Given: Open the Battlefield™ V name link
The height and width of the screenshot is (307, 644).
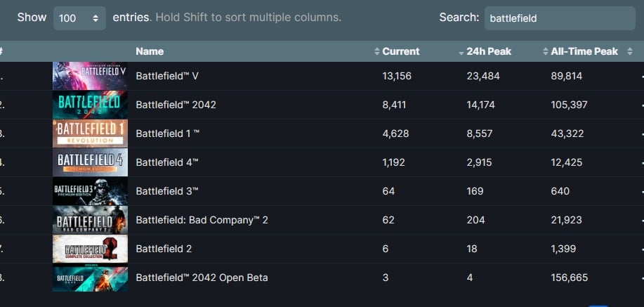Looking at the screenshot, I should pos(167,76).
